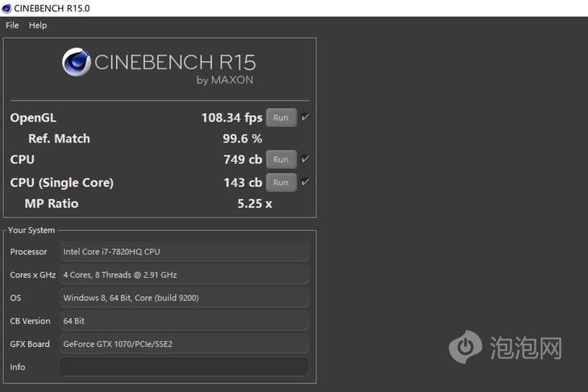The image size is (588, 392).
Task: Click the Processor label
Action: click(28, 252)
